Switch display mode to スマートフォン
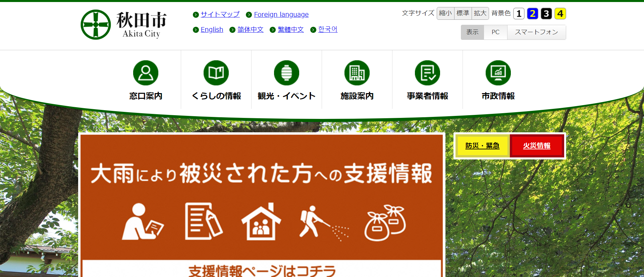This screenshot has width=644, height=277. click(536, 32)
